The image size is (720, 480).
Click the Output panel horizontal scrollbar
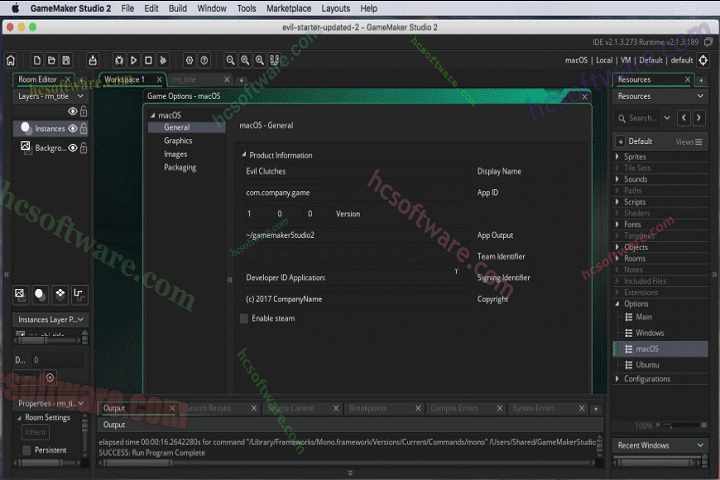(138, 463)
